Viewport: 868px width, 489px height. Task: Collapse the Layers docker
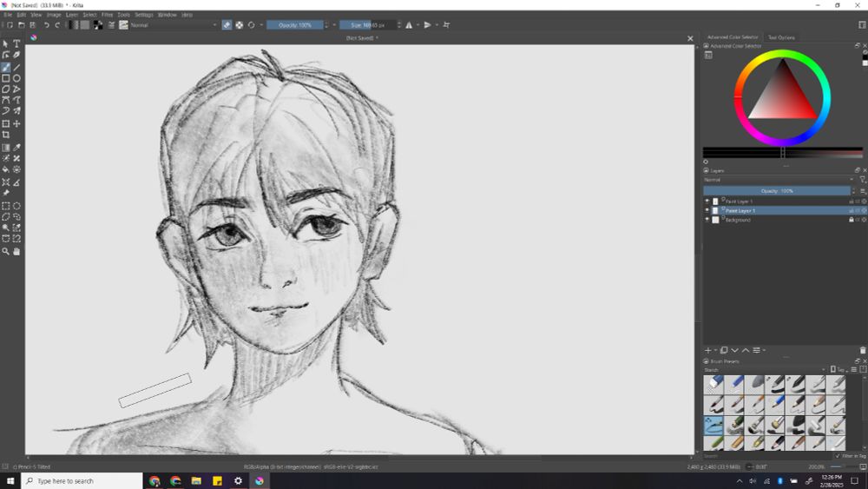click(706, 170)
